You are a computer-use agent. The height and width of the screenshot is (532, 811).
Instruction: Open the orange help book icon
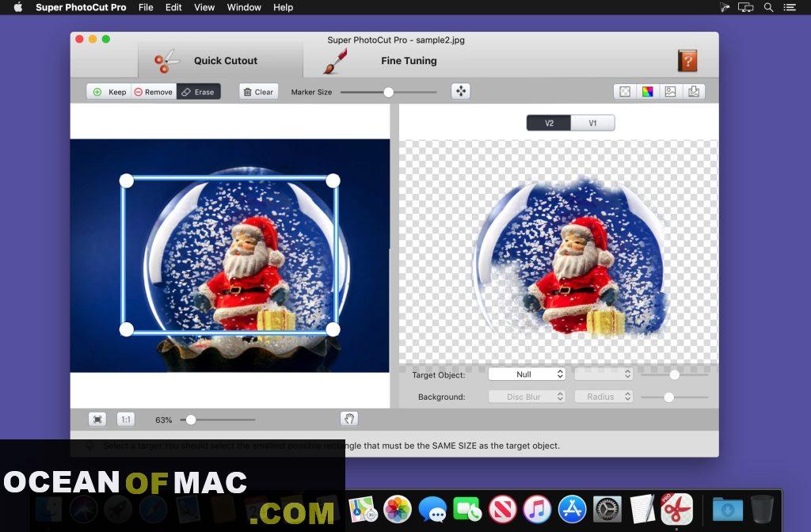(x=687, y=61)
